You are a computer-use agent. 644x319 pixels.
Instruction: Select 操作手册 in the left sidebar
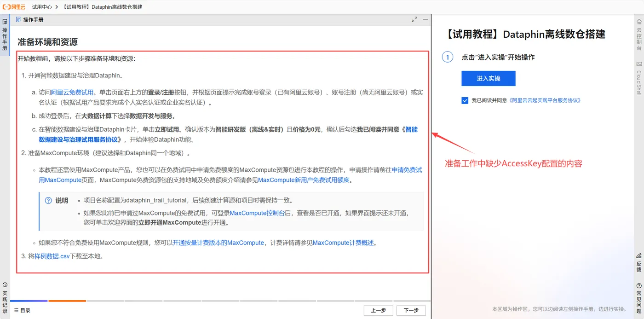click(x=5, y=35)
